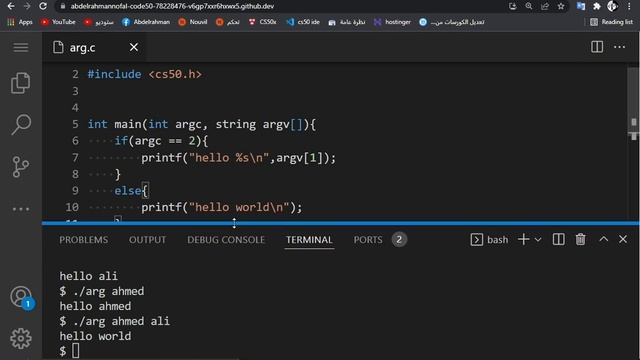Viewport: 640px width, 360px height.
Task: Reload the browser page
Action: [x=43, y=6]
